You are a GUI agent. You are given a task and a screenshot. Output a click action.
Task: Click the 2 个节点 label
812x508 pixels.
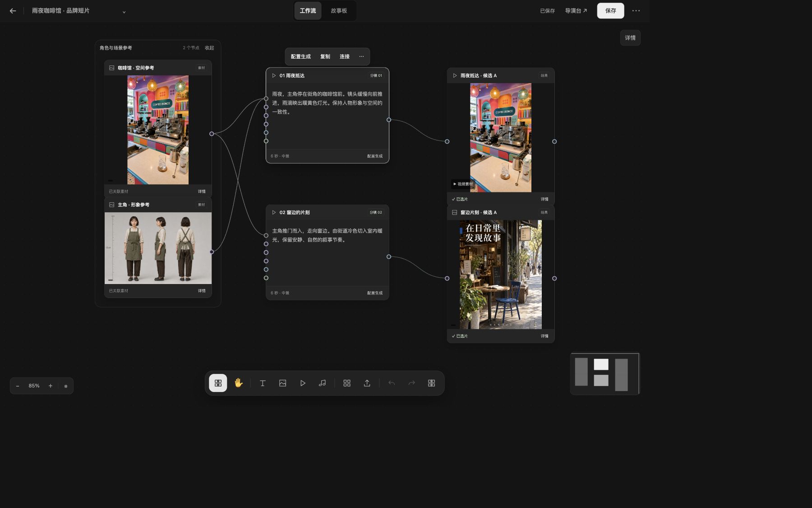tap(191, 48)
